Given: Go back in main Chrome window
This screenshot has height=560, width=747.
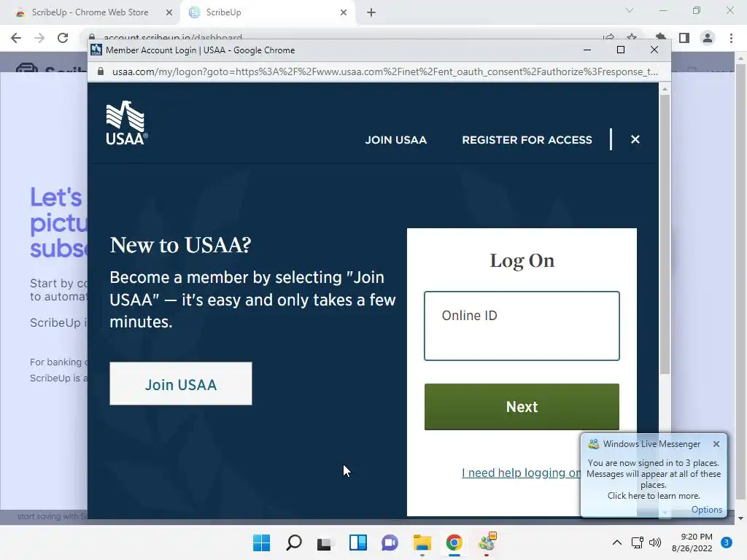Looking at the screenshot, I should coord(16,38).
